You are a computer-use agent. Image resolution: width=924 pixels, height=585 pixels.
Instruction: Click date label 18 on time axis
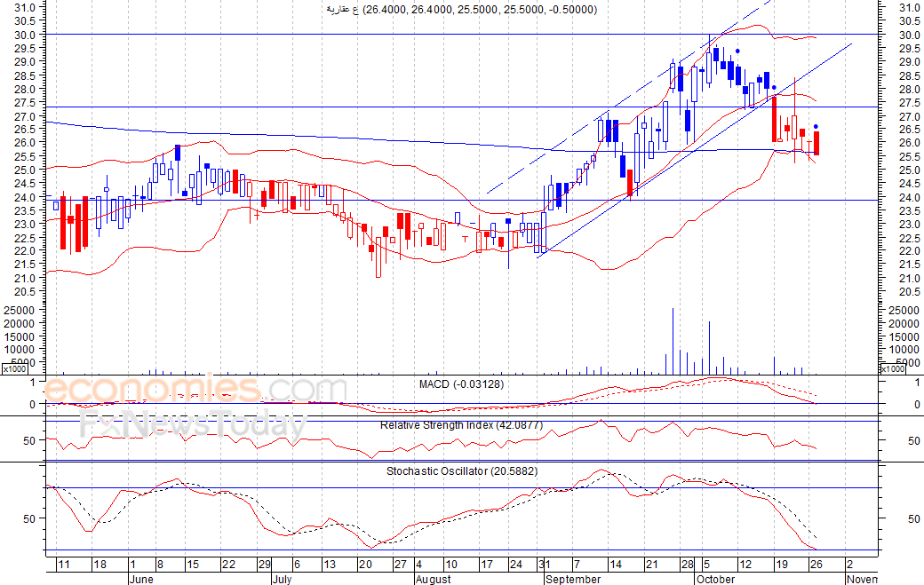(100, 565)
